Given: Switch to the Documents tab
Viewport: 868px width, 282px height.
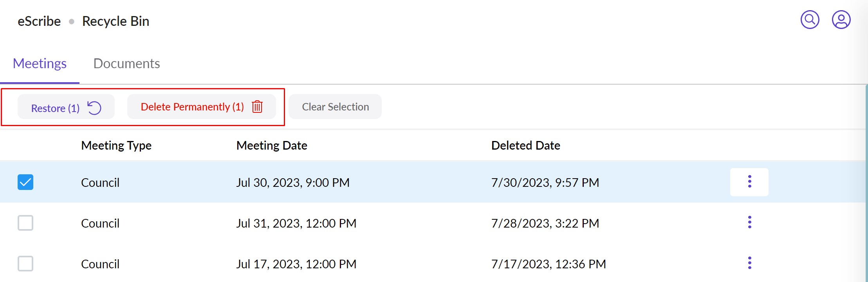Looking at the screenshot, I should [x=126, y=63].
